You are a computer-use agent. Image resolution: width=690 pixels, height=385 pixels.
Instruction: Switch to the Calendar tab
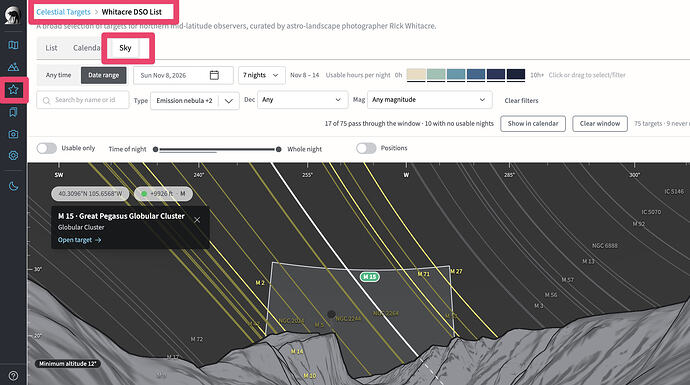point(87,48)
